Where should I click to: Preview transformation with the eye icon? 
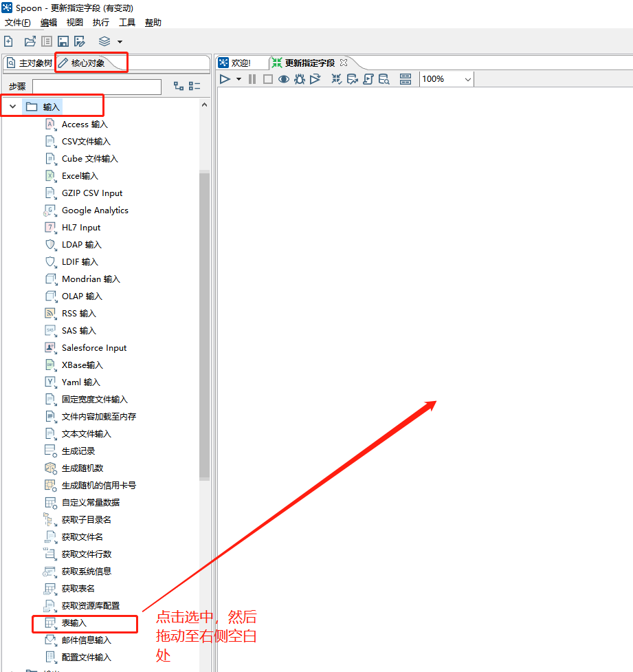point(284,79)
